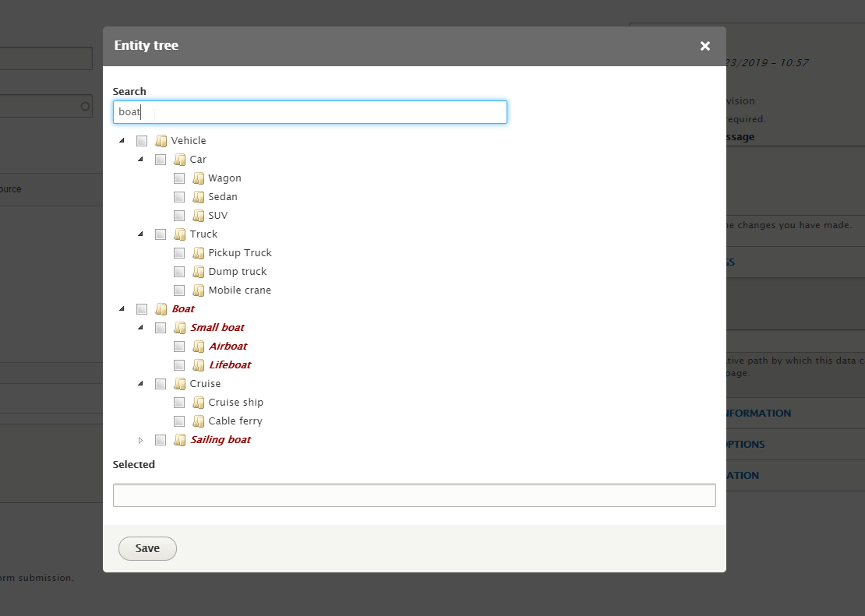Tick the Cable ferry checkbox
The image size is (865, 616).
(x=179, y=422)
